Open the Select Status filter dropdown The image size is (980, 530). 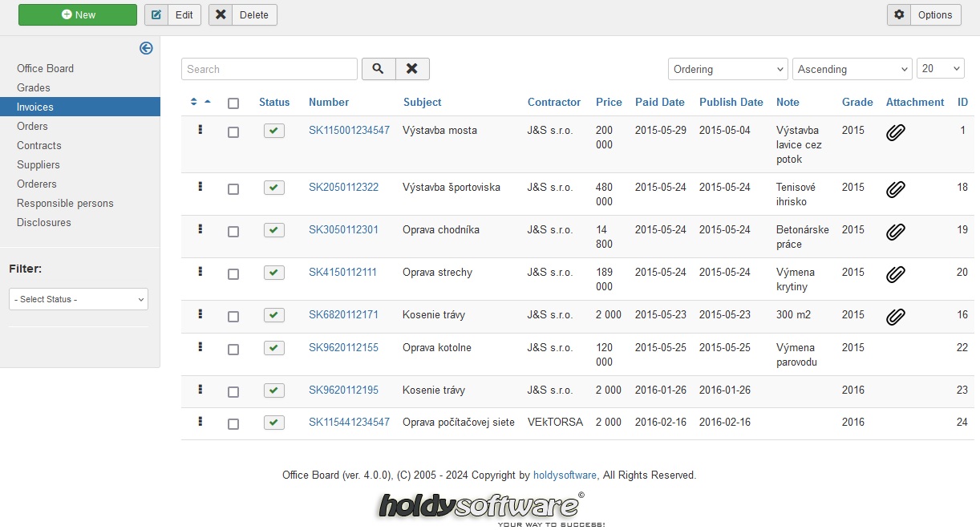tap(79, 299)
